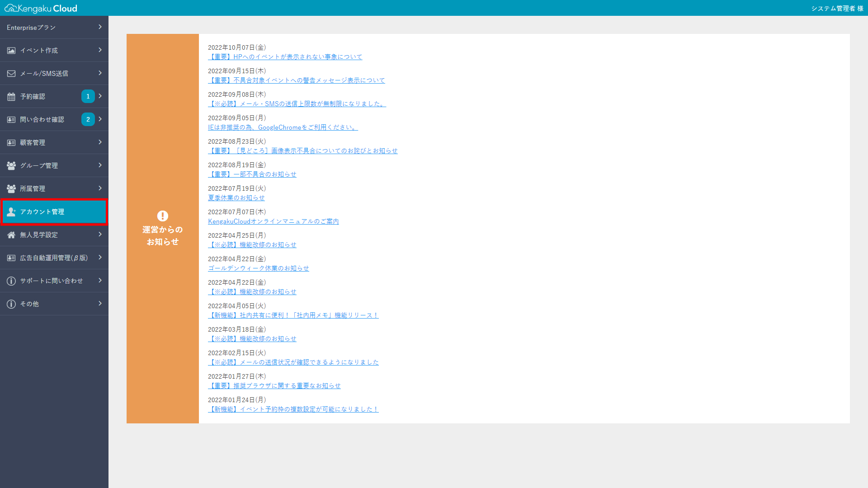Select the イベント作成 image icon
Image resolution: width=868 pixels, height=488 pixels.
click(11, 50)
